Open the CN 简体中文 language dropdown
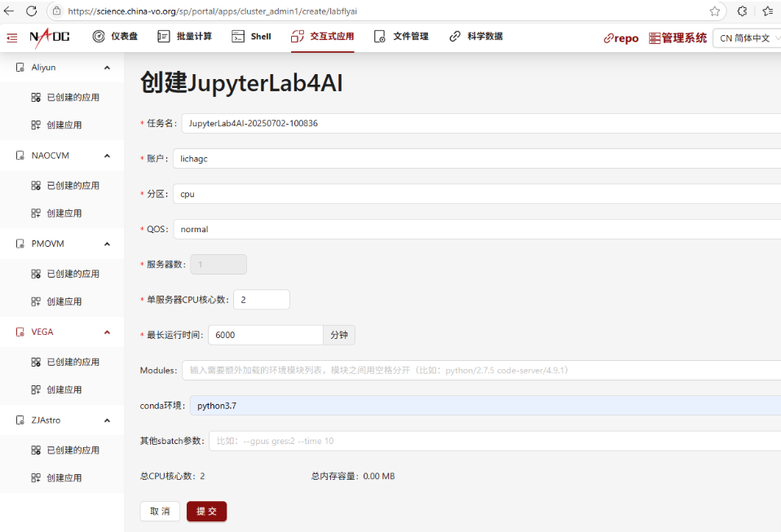Image resolution: width=781 pixels, height=532 pixels. click(745, 37)
